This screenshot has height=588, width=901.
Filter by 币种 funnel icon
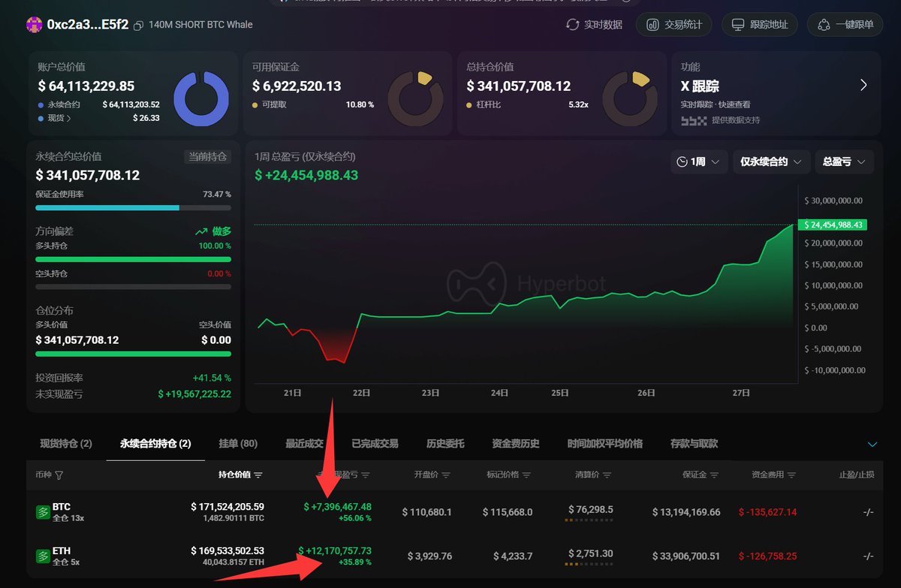pyautogui.click(x=59, y=475)
